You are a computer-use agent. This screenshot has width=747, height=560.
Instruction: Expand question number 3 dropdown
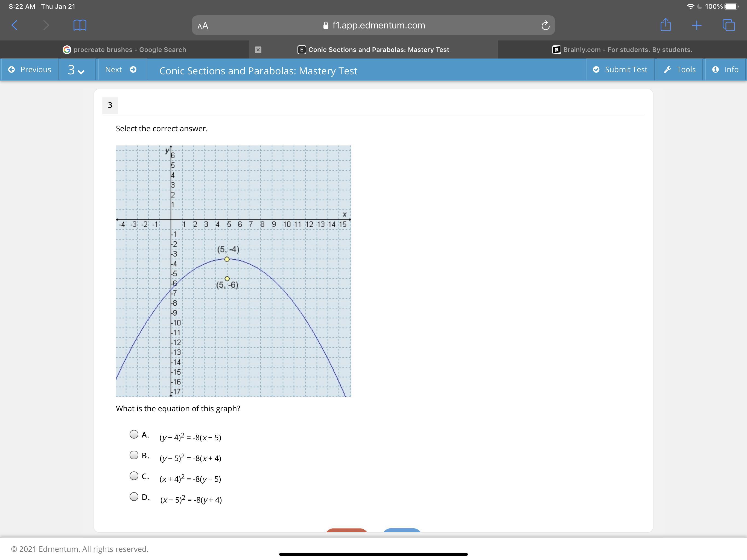tap(76, 69)
